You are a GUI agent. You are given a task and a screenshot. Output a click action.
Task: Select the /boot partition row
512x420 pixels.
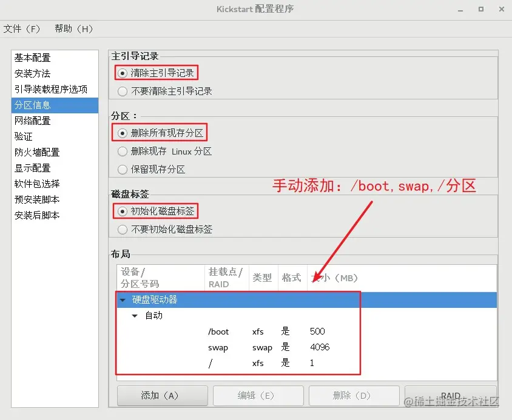306,332
